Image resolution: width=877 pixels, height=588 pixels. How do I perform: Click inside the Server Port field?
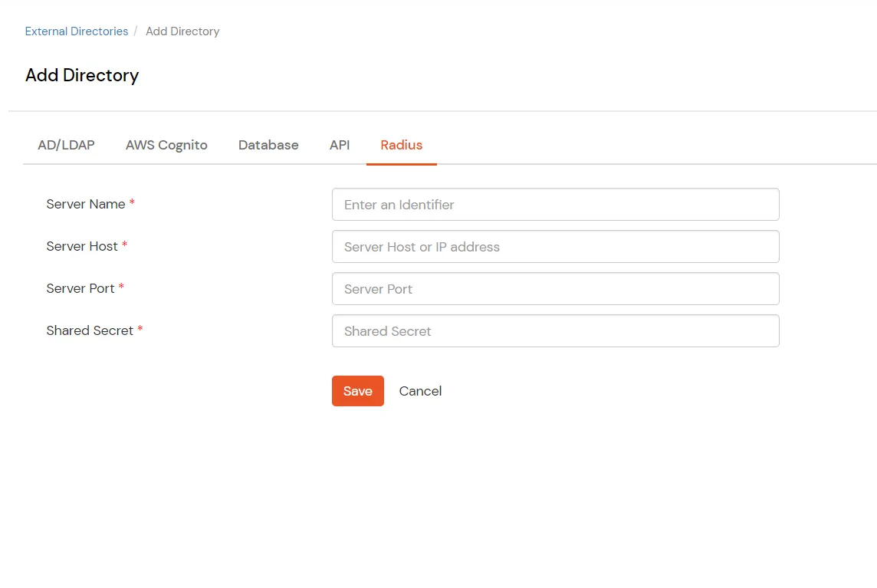pyautogui.click(x=554, y=288)
